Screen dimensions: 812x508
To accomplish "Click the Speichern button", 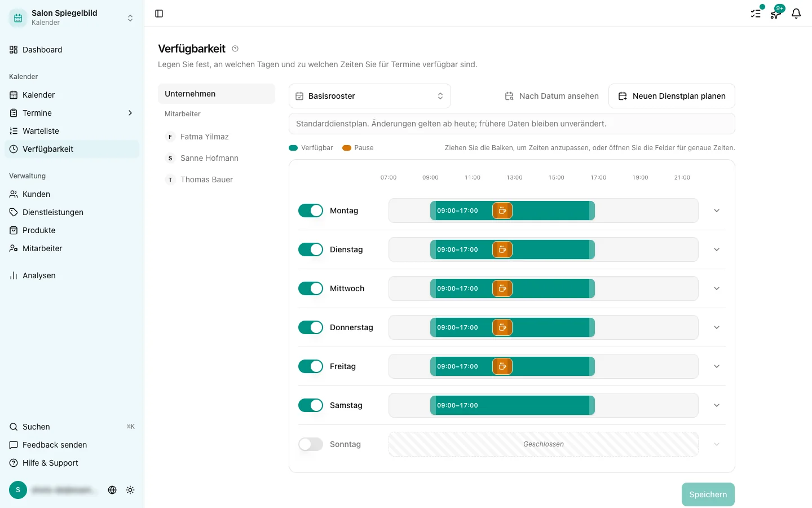I will pyautogui.click(x=708, y=494).
